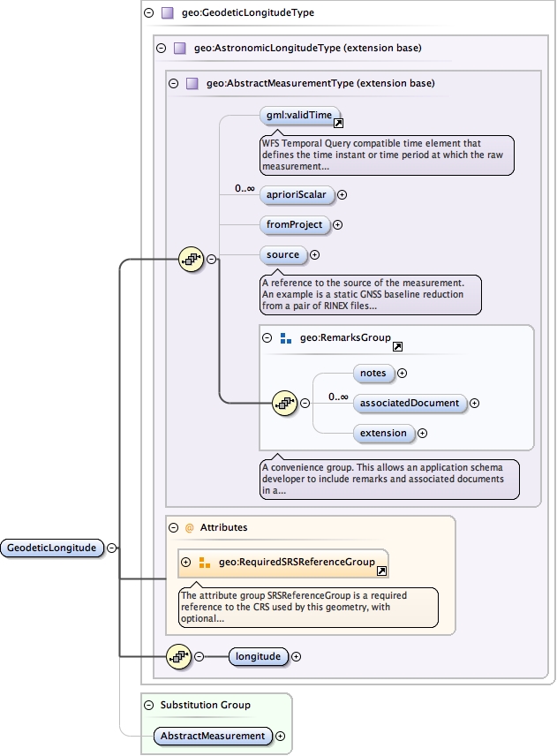This screenshot has height=756, width=557.
Task: Expand the fromProject element
Action: (338, 224)
